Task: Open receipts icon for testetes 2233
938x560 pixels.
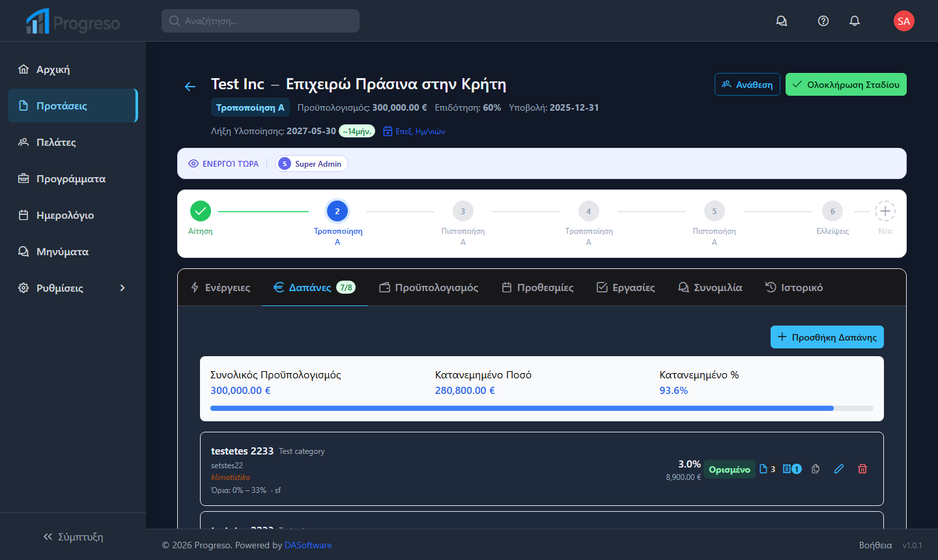Action: pyautogui.click(x=791, y=469)
